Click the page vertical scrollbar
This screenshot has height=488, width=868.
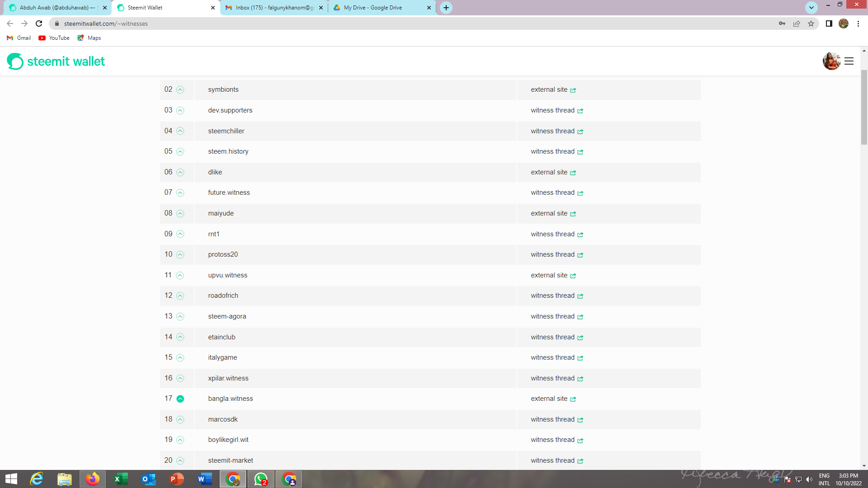point(864,107)
